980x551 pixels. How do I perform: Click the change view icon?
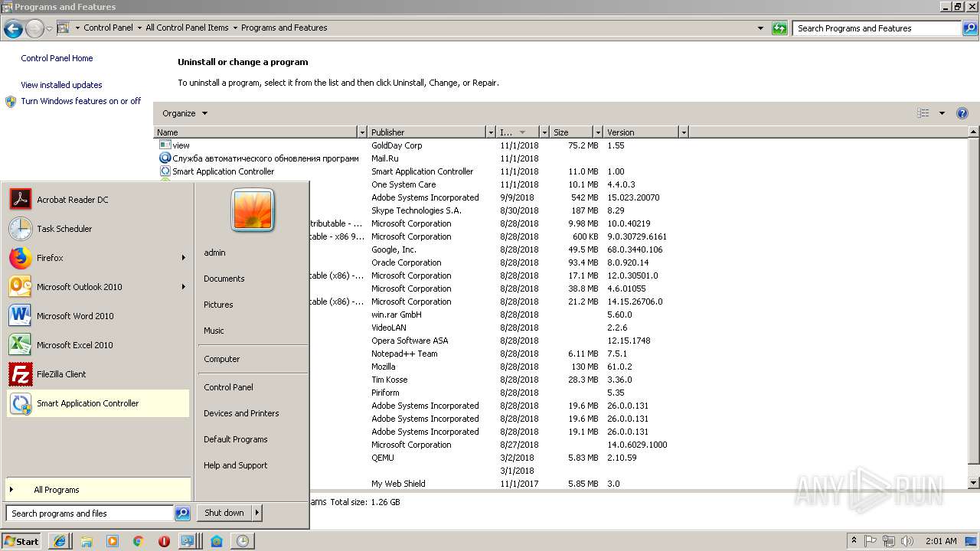click(923, 113)
